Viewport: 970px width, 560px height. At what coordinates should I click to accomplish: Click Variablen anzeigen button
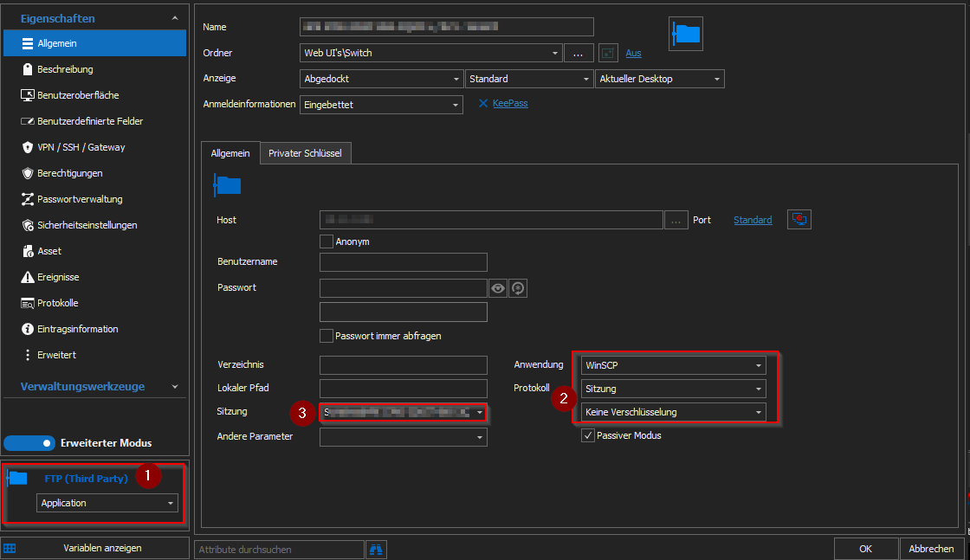(102, 548)
